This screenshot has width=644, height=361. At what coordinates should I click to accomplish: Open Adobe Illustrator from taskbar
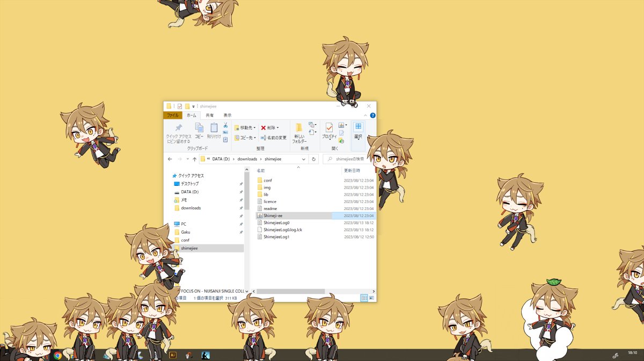pyautogui.click(x=173, y=355)
